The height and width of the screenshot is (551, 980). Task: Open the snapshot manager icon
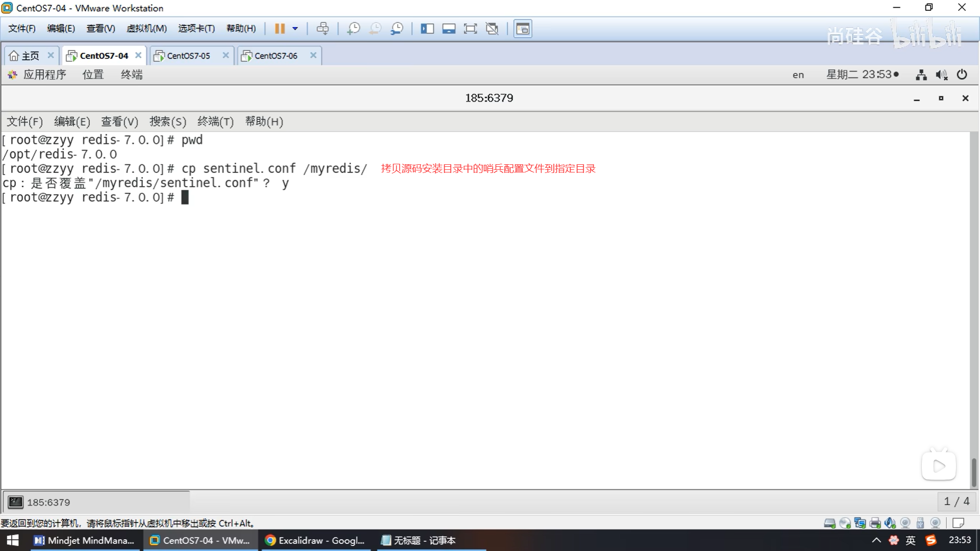pos(397,29)
